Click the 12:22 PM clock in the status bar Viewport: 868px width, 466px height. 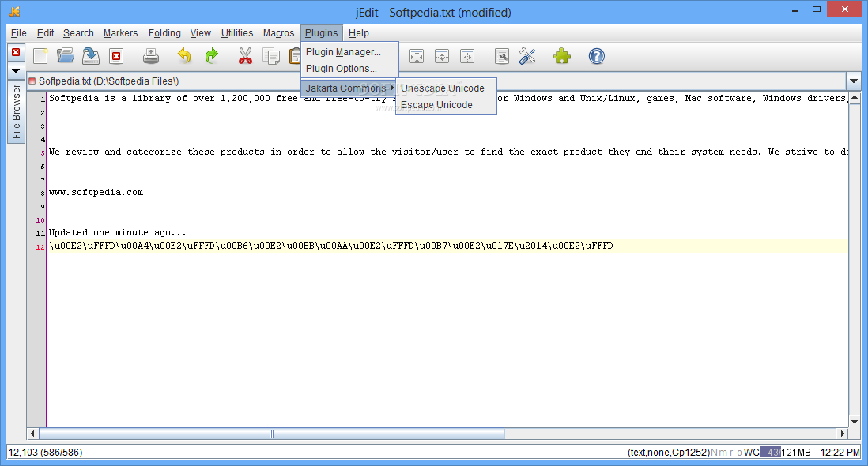point(840,453)
